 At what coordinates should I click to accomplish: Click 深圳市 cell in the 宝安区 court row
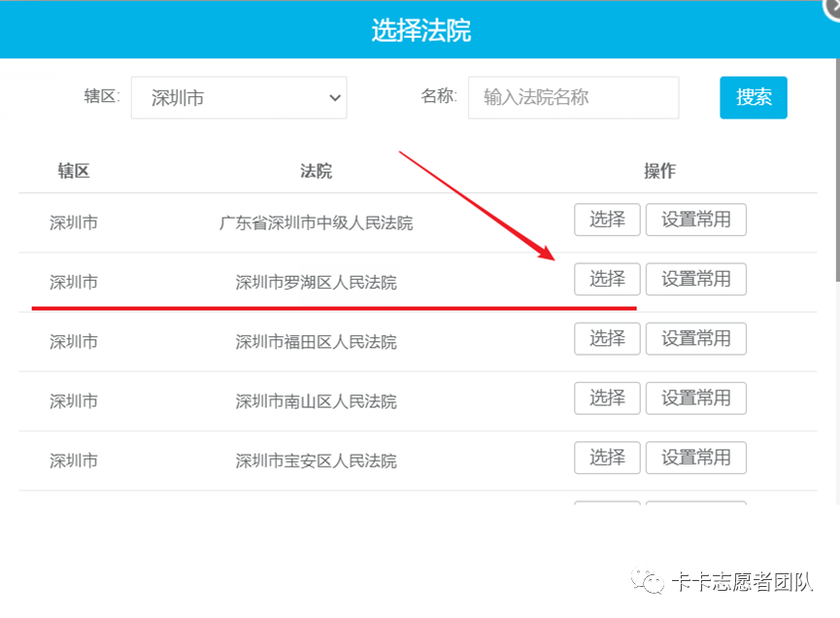point(74,461)
